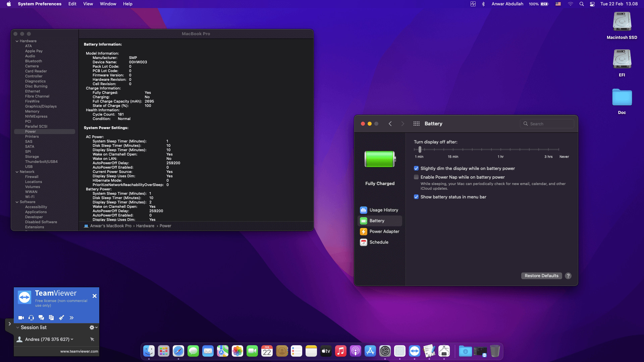The image size is (644, 362).
Task: Open System Preferences app menu
Action: 40,4
